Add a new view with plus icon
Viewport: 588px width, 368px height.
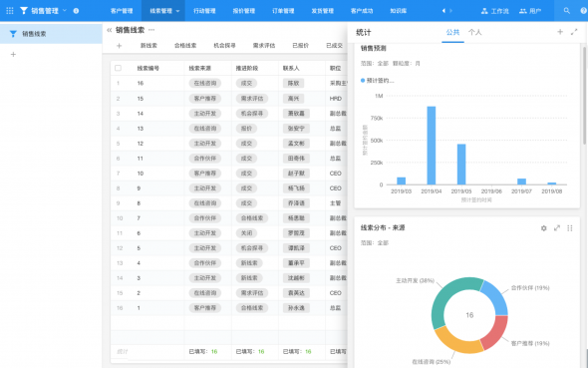point(120,46)
